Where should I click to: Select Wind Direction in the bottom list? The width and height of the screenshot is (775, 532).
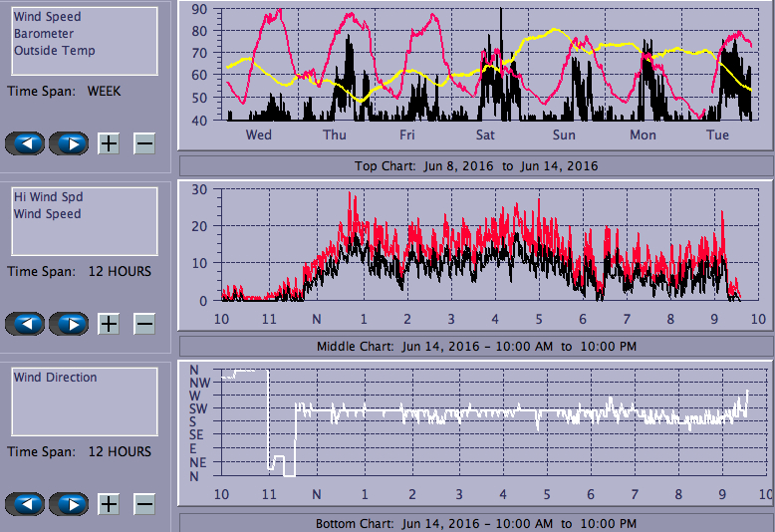pos(55,378)
